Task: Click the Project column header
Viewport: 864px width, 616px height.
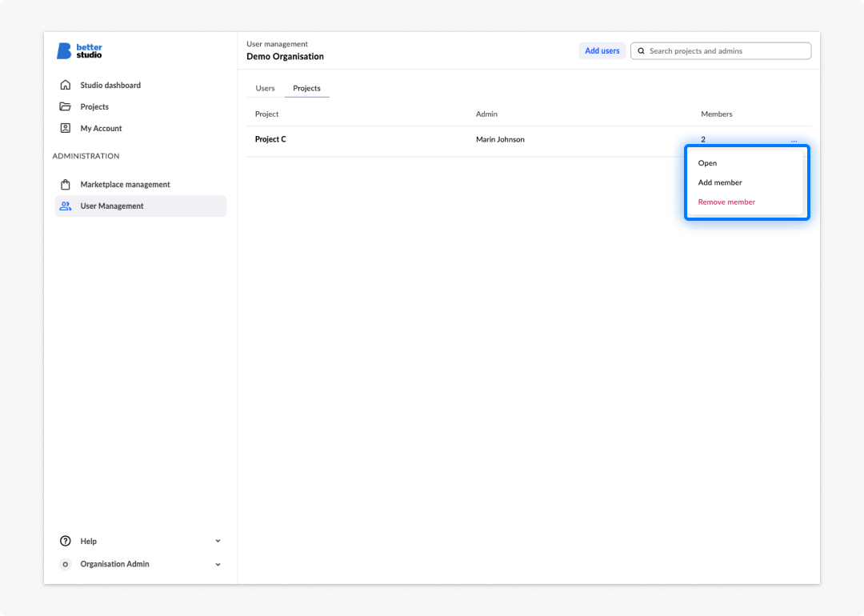Action: tap(266, 114)
